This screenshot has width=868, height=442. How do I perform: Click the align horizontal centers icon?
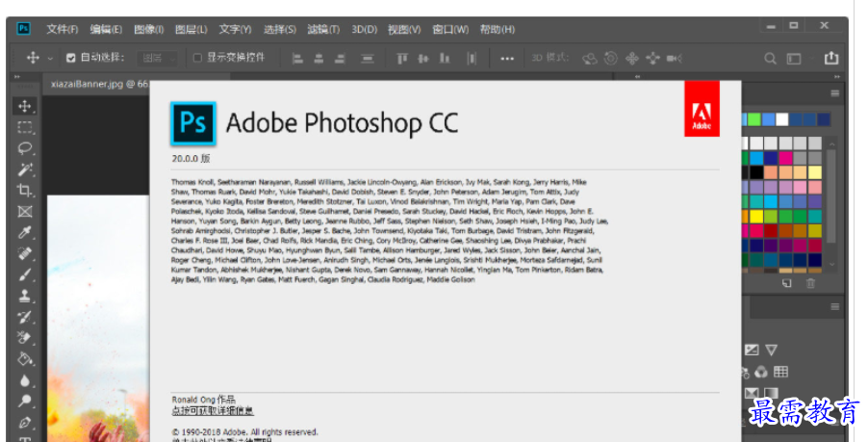coord(319,58)
